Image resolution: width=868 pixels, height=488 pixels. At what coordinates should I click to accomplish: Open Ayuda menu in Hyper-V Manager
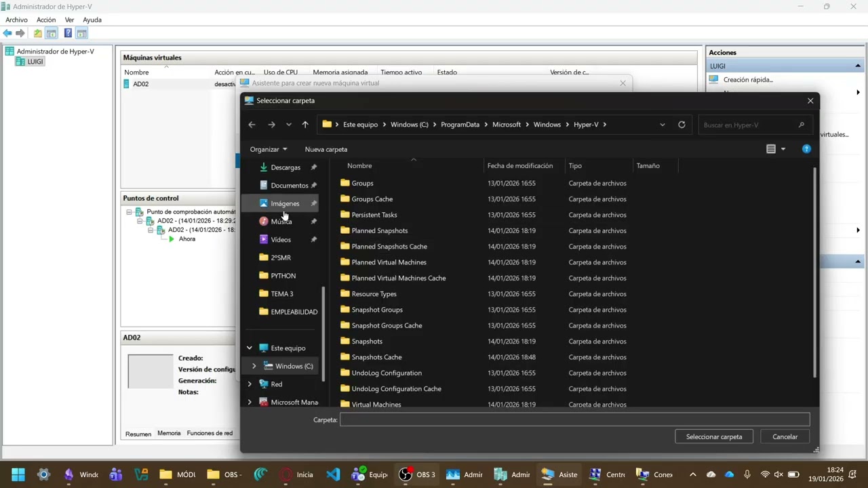tap(92, 20)
